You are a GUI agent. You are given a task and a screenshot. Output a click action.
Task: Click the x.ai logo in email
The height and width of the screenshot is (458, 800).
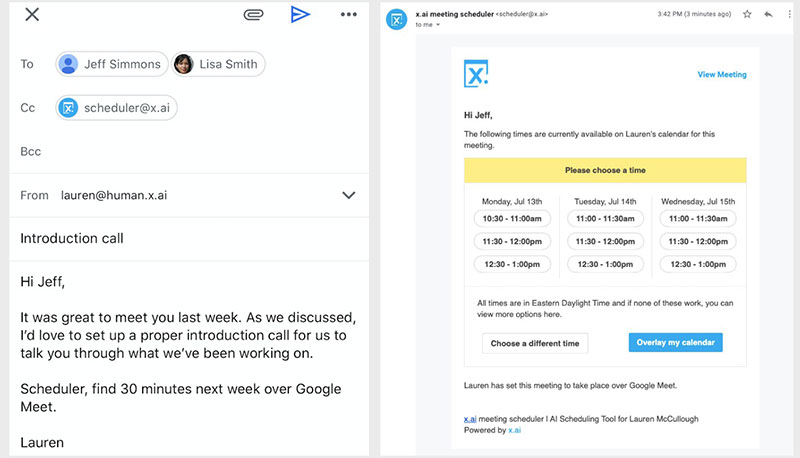[x=476, y=74]
